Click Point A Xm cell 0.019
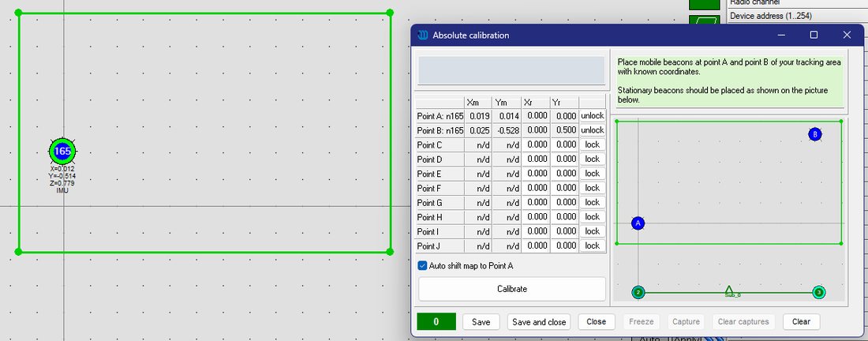The width and height of the screenshot is (868, 341). (x=478, y=116)
